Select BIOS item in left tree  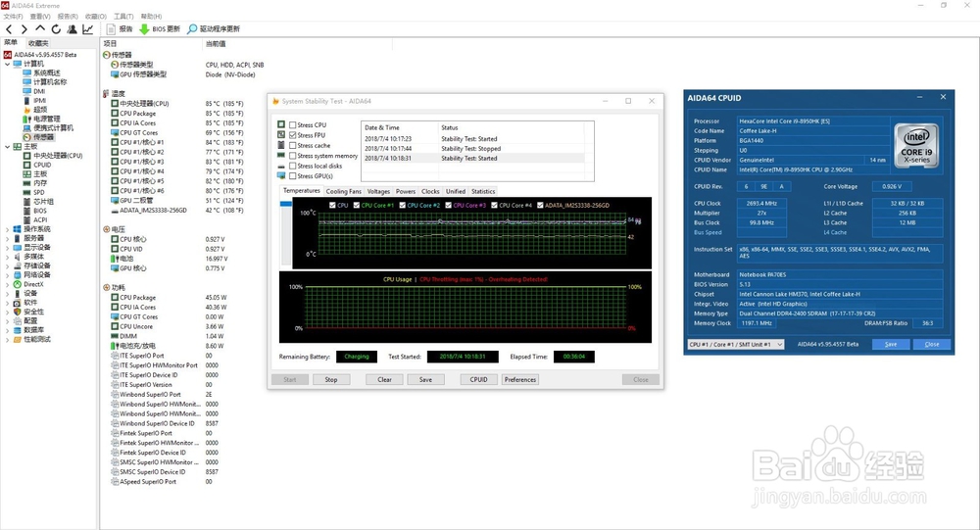(x=40, y=211)
